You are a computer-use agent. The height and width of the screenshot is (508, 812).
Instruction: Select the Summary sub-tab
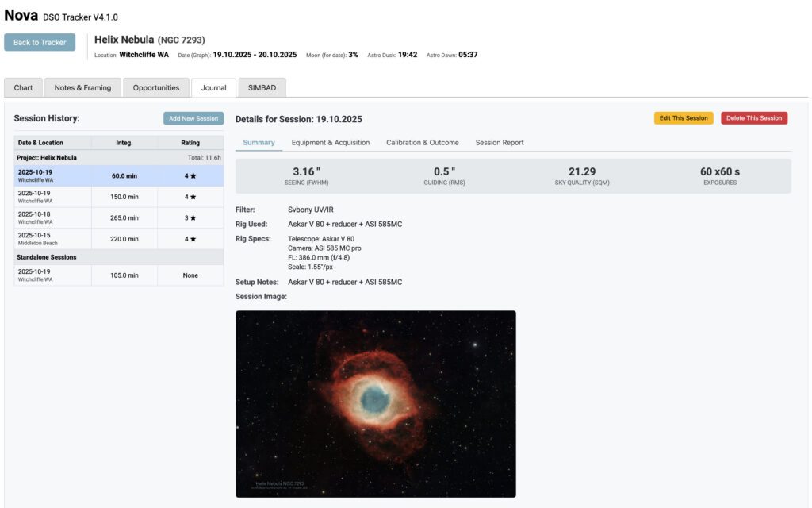[x=259, y=142]
